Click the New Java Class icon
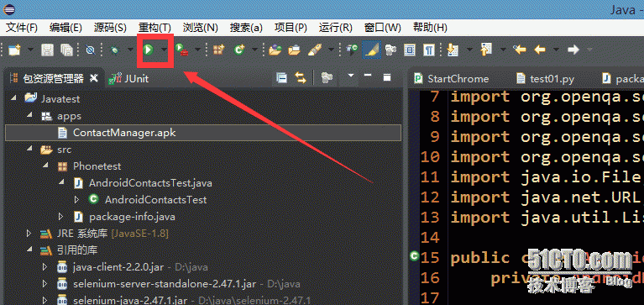The height and width of the screenshot is (305, 644). point(239,50)
